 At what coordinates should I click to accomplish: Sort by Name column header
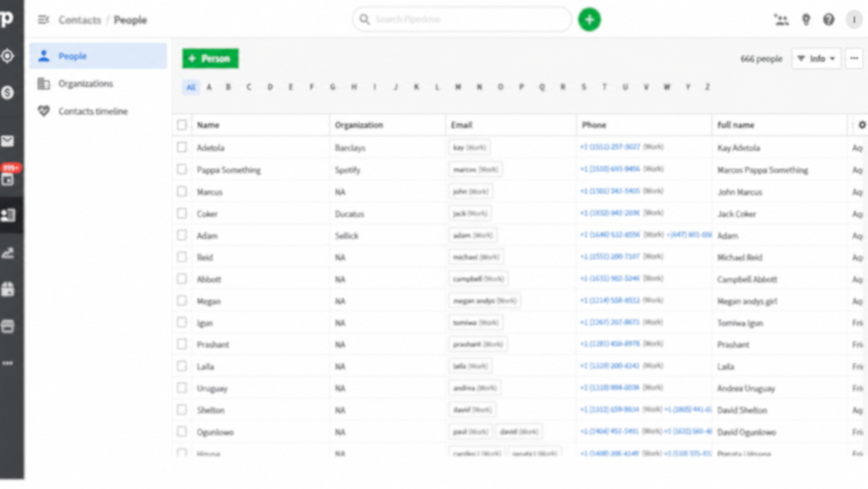(208, 125)
